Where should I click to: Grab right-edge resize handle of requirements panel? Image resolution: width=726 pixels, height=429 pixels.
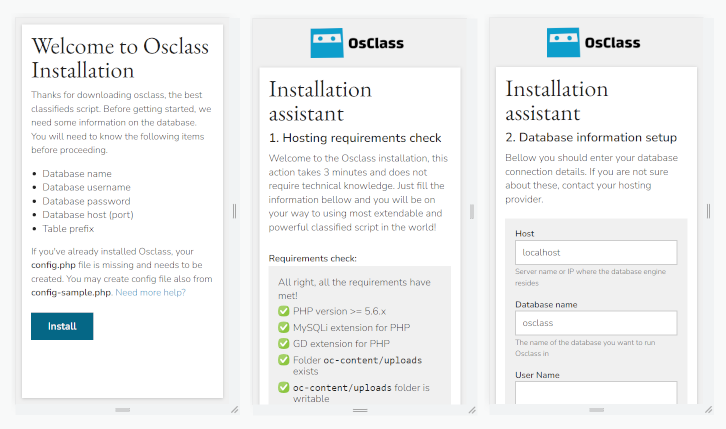point(472,211)
